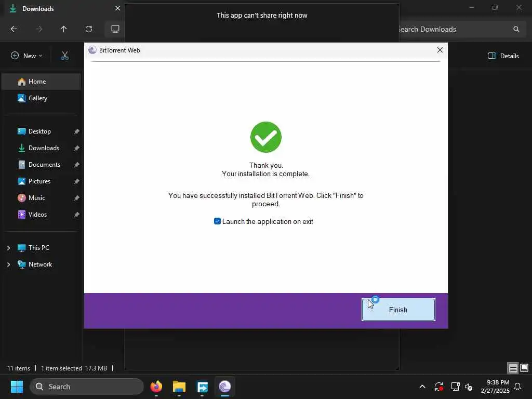Click the This PC monitor icon in address bar
This screenshot has height=399, width=532.
pos(115,29)
